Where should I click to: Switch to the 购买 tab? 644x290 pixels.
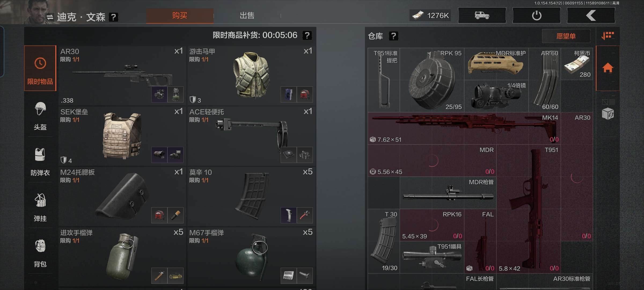point(180,16)
